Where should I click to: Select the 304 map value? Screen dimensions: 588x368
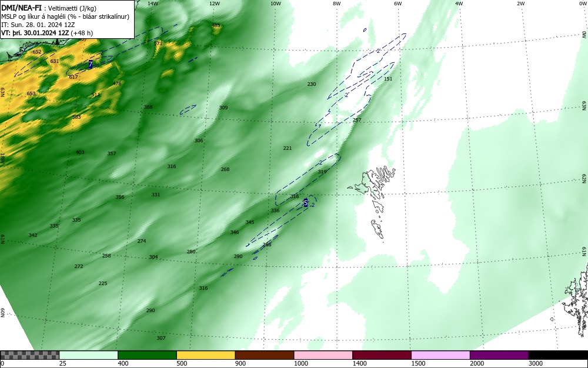153,257
